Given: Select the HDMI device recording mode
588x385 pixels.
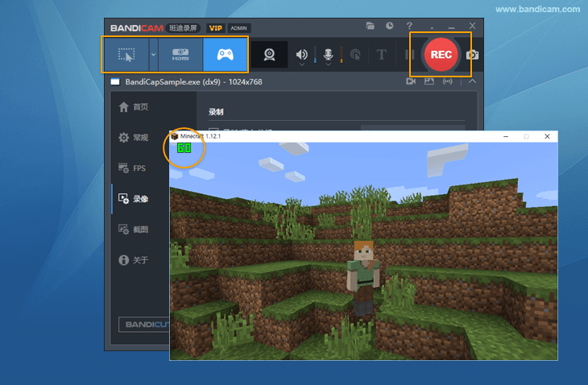Looking at the screenshot, I should pyautogui.click(x=180, y=54).
